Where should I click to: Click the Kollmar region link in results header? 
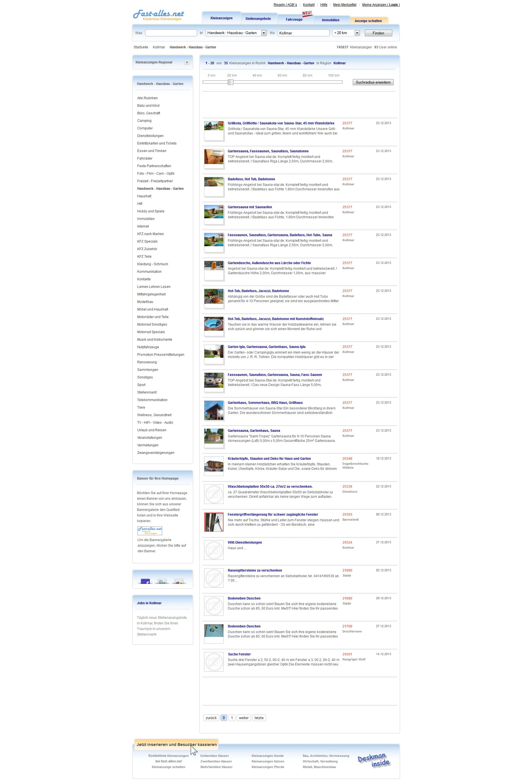(340, 63)
